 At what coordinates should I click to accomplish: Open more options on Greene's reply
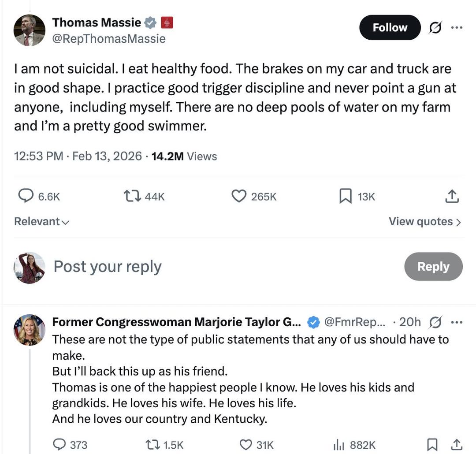(457, 322)
